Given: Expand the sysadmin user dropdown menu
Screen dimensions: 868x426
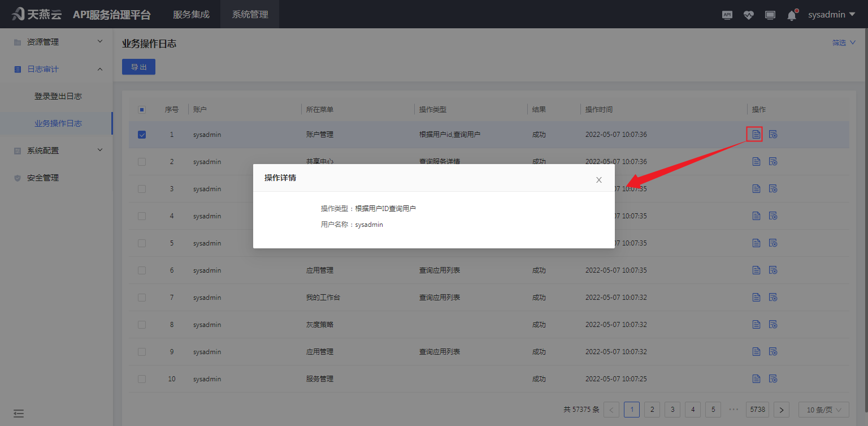Looking at the screenshot, I should [x=831, y=15].
